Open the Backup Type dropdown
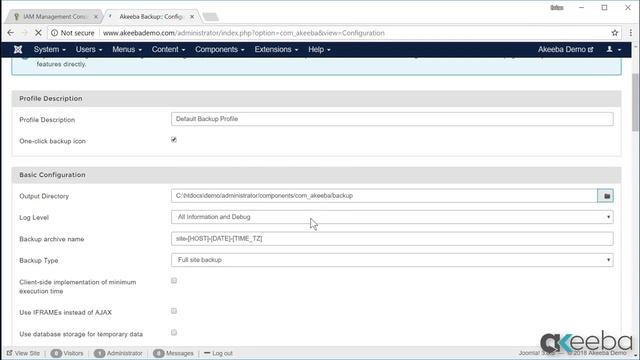This screenshot has width=640, height=360. click(x=392, y=260)
